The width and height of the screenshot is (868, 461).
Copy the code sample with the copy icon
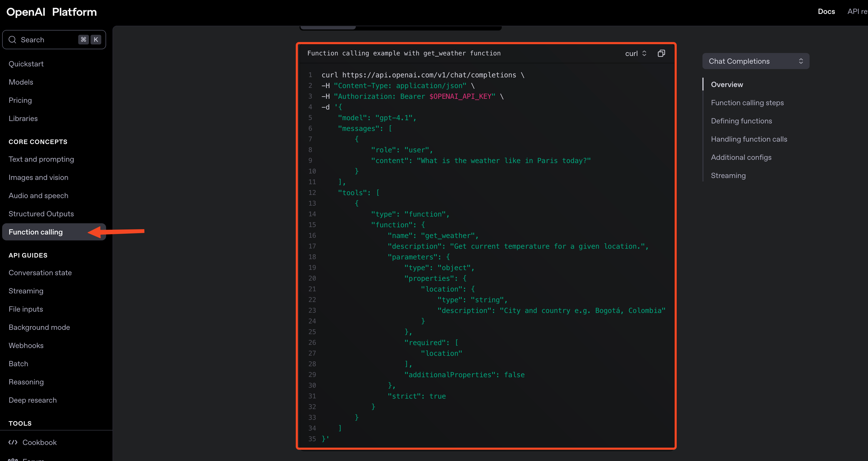[x=661, y=53]
